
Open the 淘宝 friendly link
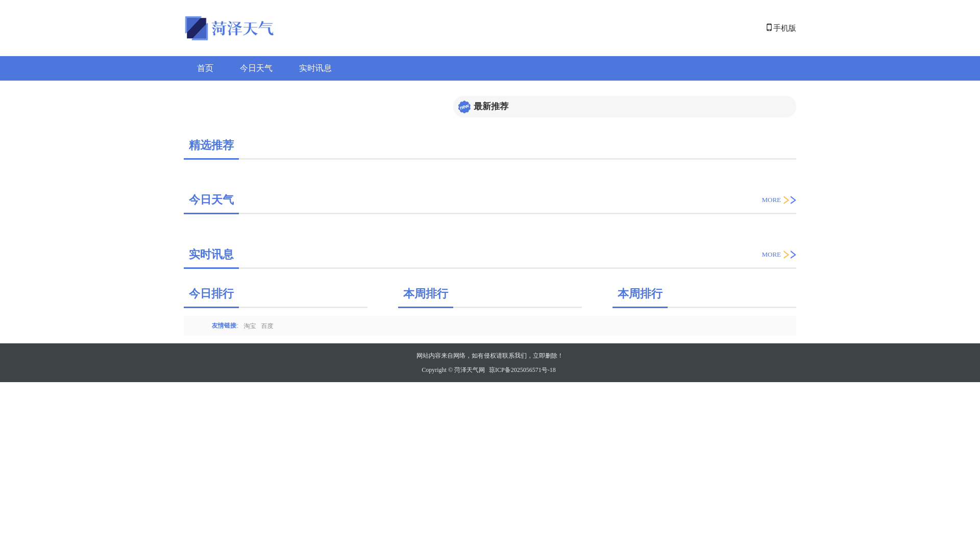pyautogui.click(x=250, y=326)
